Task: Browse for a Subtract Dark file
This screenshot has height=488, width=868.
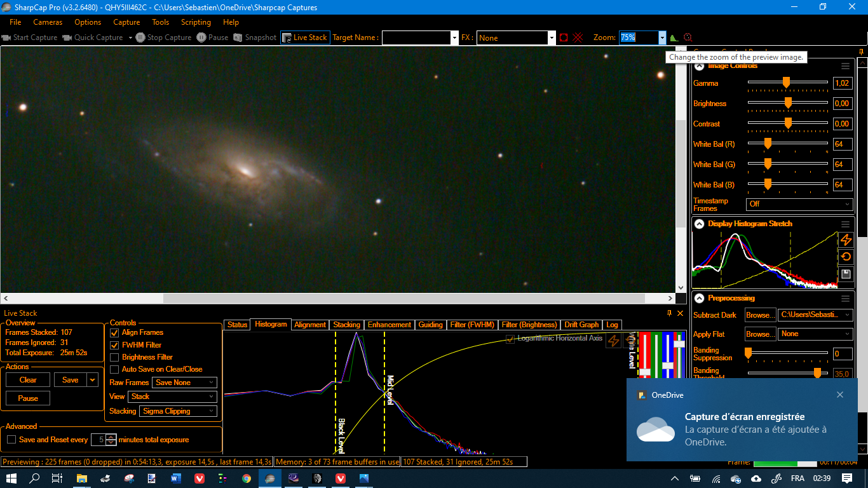Action: tap(760, 315)
